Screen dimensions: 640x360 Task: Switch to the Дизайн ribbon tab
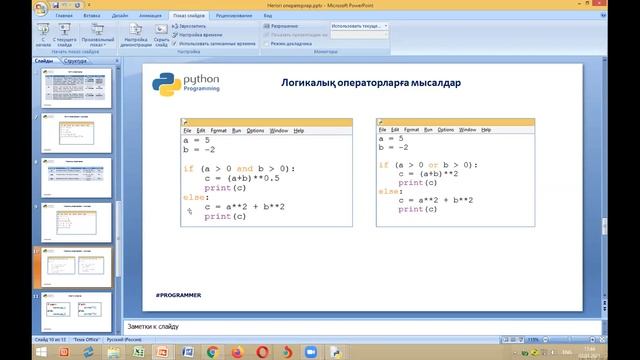pyautogui.click(x=120, y=16)
